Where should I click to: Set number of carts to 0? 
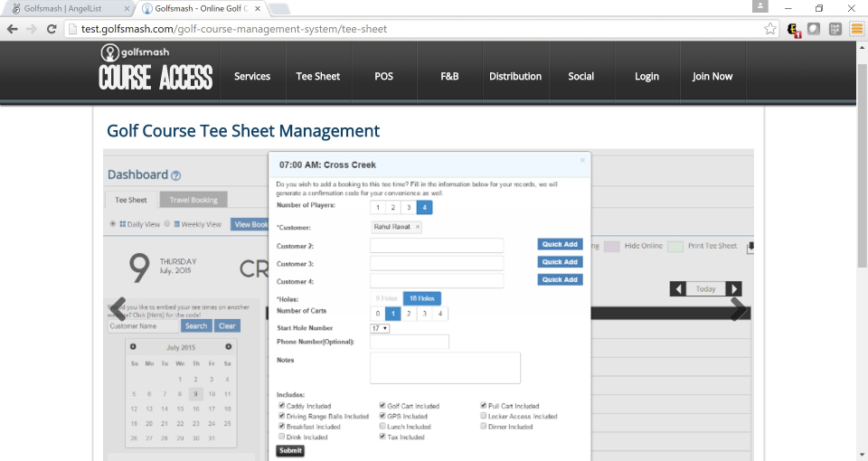[x=378, y=314]
